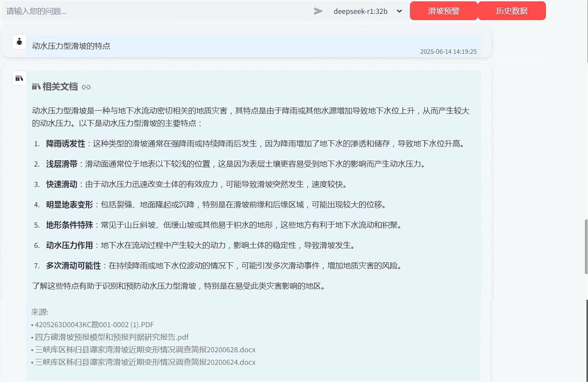The width and height of the screenshot is (588, 382).
Task: Open the 滑坡预警 page
Action: [443, 11]
